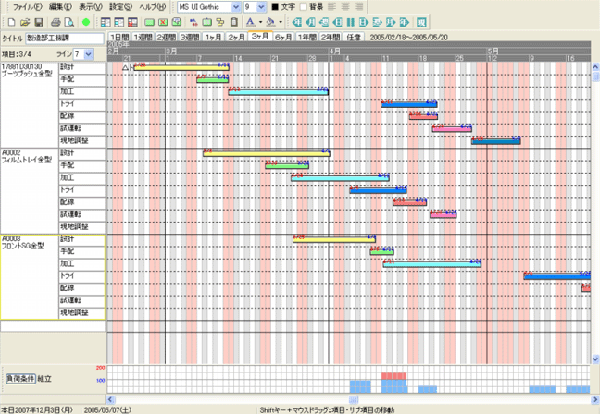The width and height of the screenshot is (600, 415).
Task: Open Print Preview from the toolbar
Action: click(68, 21)
